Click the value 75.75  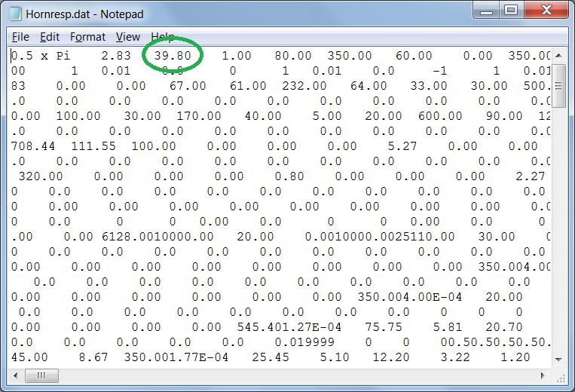(384, 326)
